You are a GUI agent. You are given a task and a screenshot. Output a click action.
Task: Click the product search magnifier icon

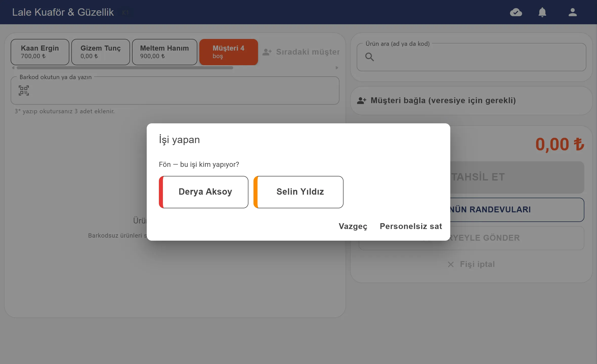369,57
